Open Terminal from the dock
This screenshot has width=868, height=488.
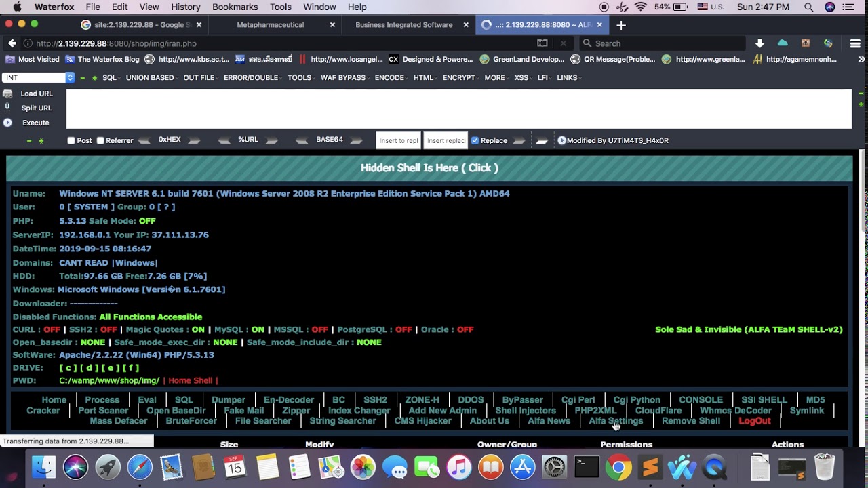pos(587,467)
